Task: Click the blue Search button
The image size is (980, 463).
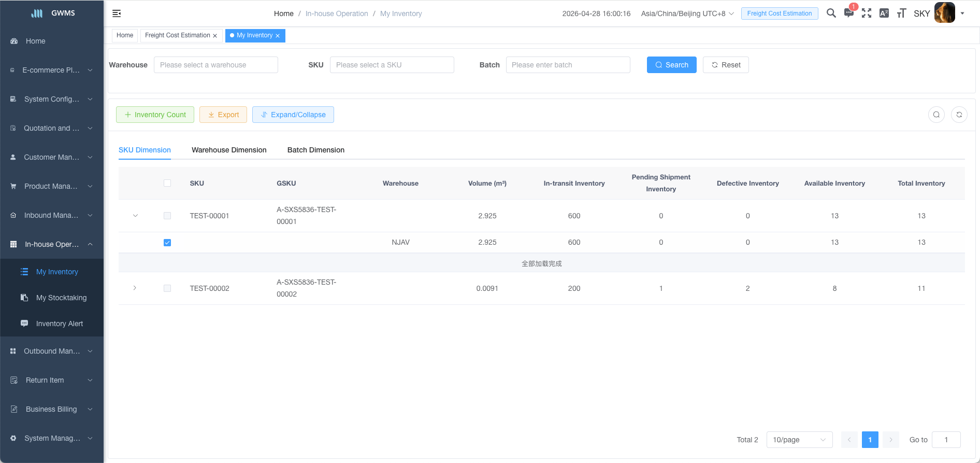Action: [x=672, y=65]
